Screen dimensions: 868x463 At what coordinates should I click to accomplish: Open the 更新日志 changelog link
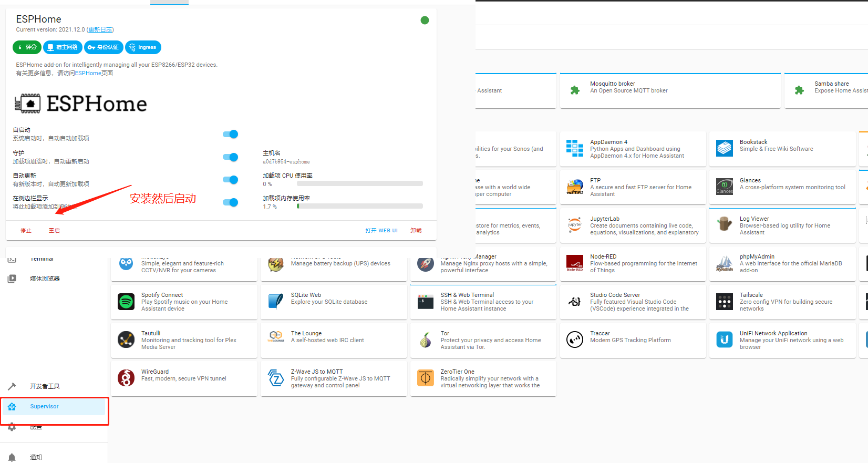[x=100, y=30]
